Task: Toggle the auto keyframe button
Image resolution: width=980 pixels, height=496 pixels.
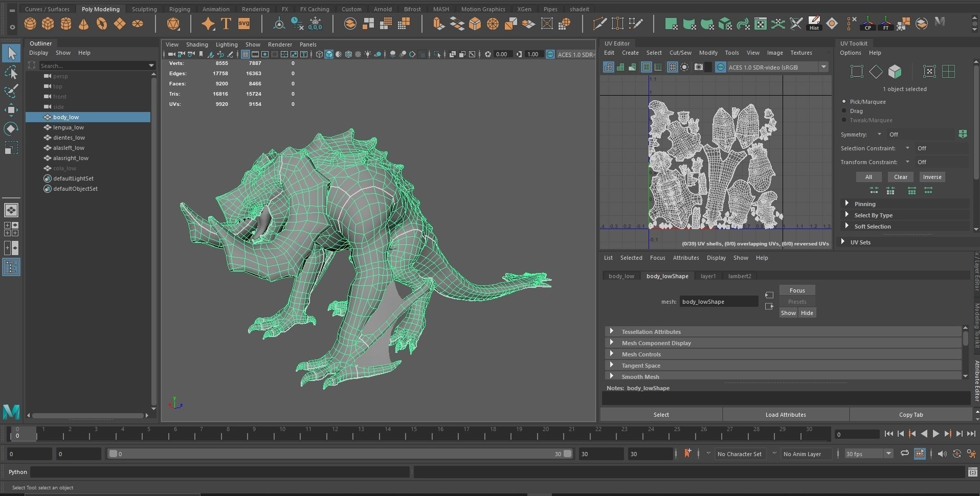Action: [x=956, y=454]
